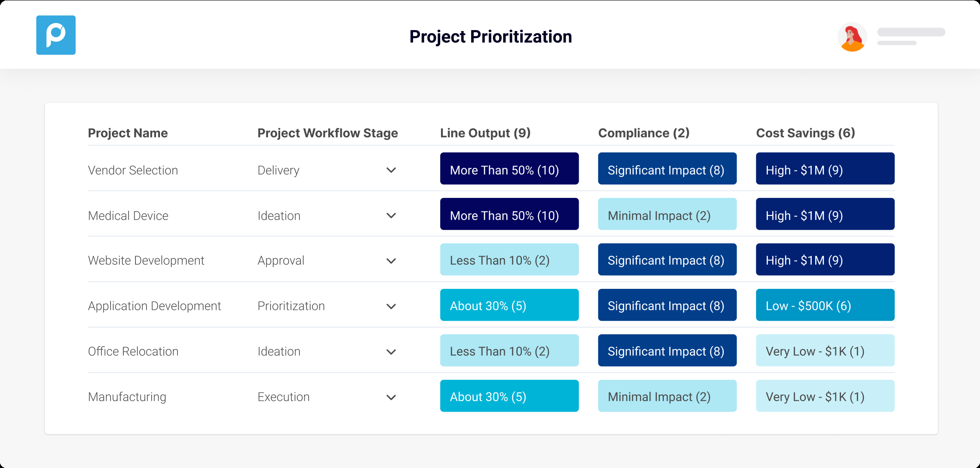Expand Vendor Selection workflow stage dropdown

pos(391,170)
